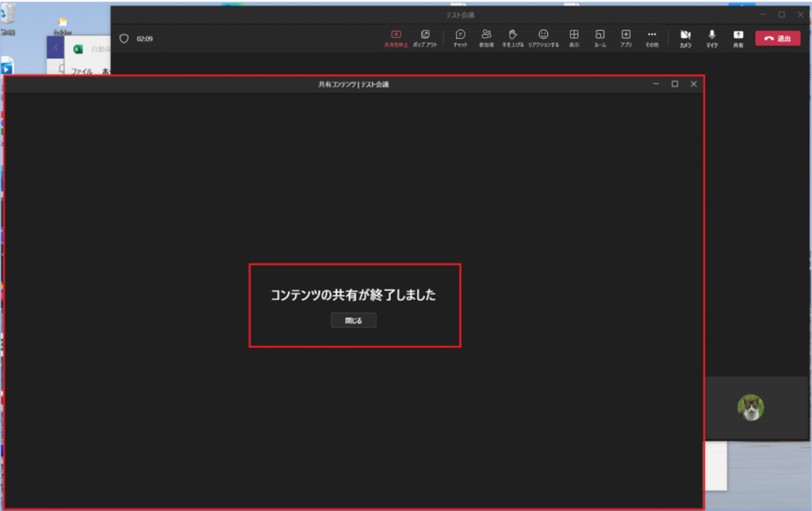This screenshot has height=511, width=812.
Task: Open the rooms (ルーム) icon
Action: point(600,36)
